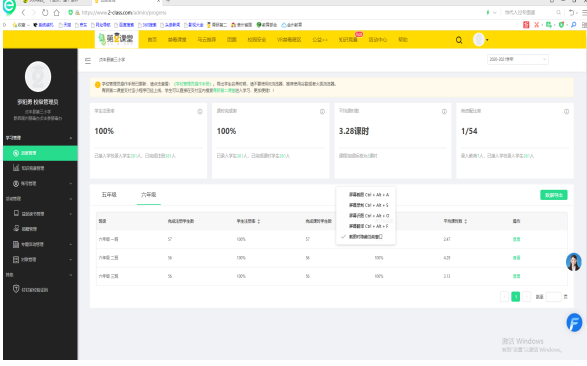Click the magnifier icon inside the browser search box

tap(558, 13)
